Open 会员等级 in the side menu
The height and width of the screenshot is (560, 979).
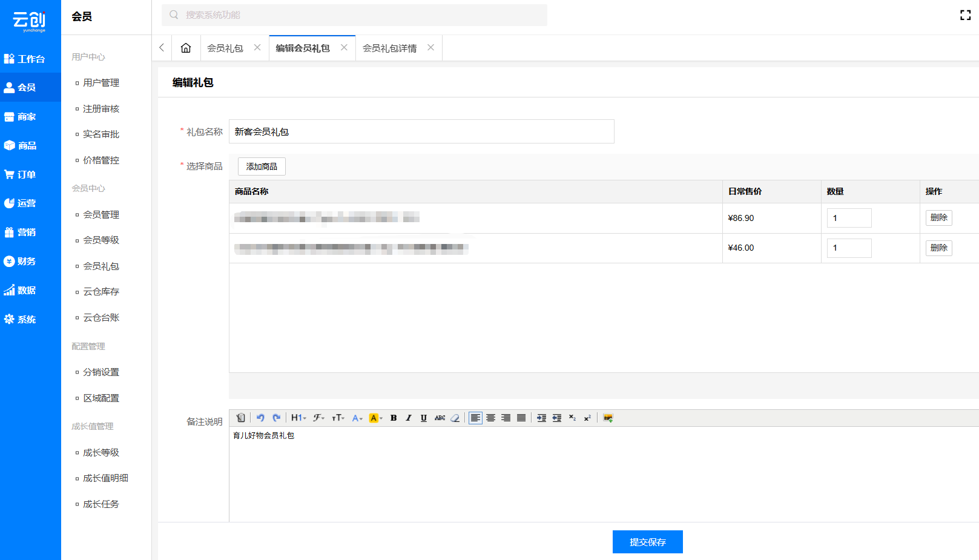(101, 240)
